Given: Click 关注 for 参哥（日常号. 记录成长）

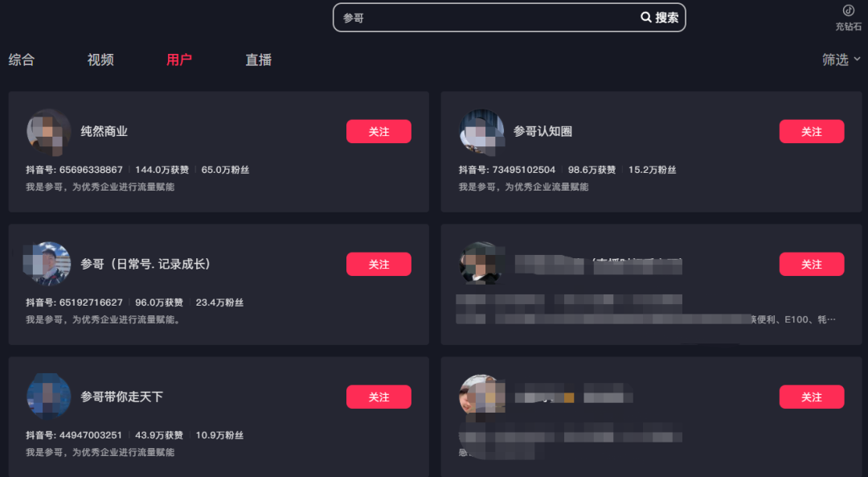Looking at the screenshot, I should [379, 265].
